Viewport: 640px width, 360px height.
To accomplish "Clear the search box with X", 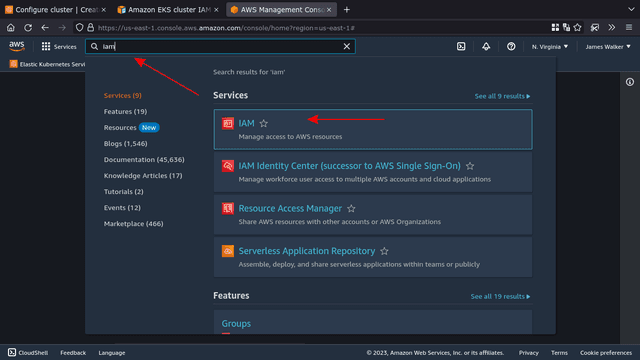I will 347,47.
